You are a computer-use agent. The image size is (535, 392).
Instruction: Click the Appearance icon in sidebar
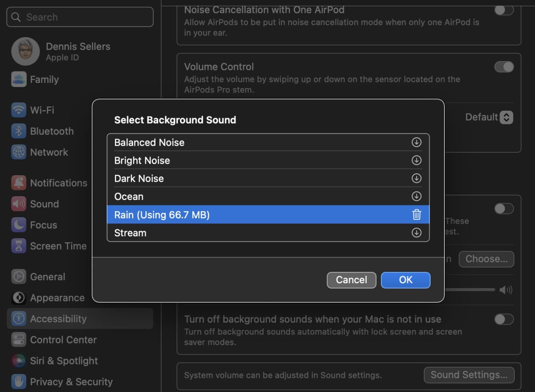point(19,297)
